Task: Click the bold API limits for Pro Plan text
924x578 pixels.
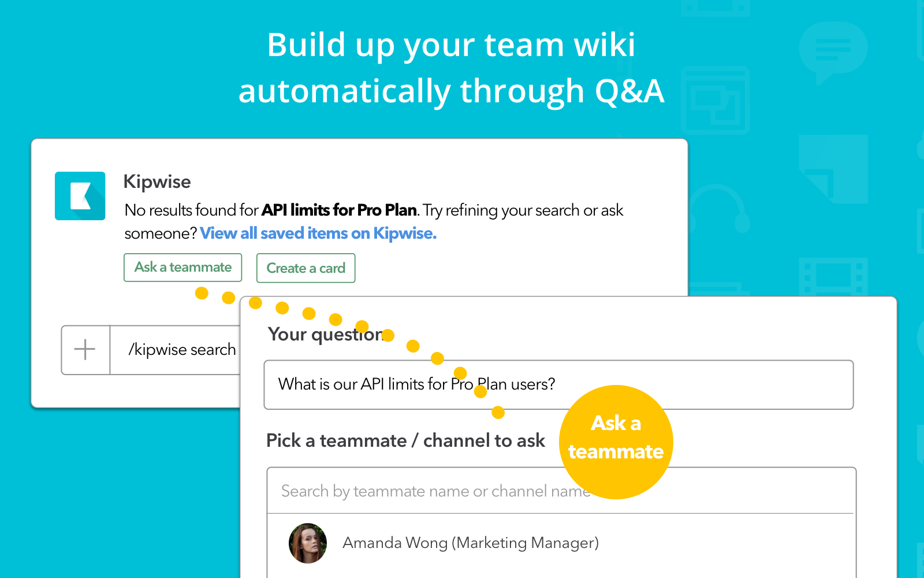Action: click(x=339, y=210)
